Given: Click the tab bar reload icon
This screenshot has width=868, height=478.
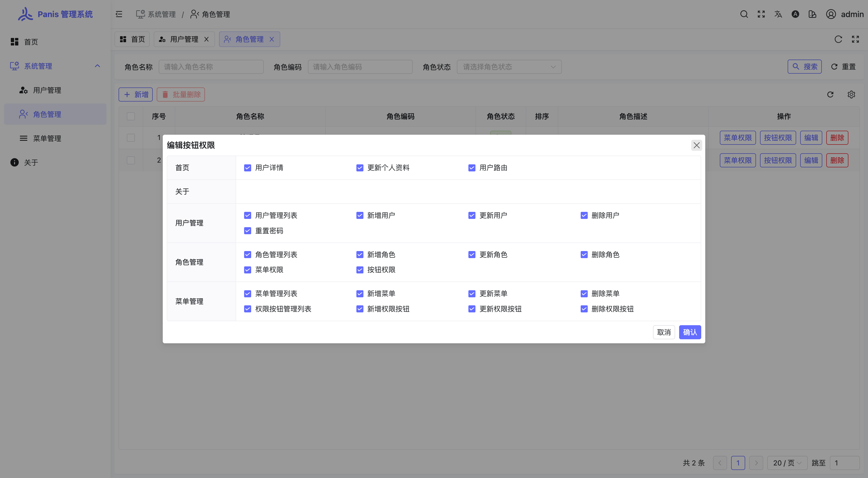Looking at the screenshot, I should pyautogui.click(x=838, y=39).
